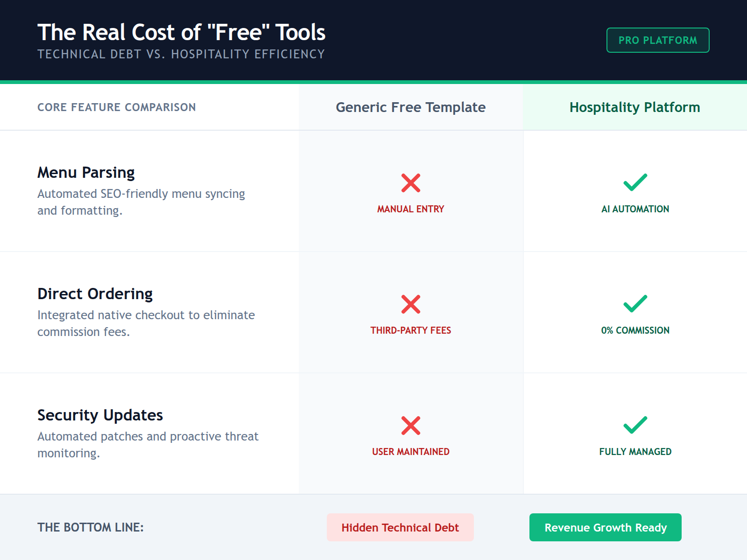
Task: Click the red X for Third-Party Fees
Action: click(x=410, y=304)
